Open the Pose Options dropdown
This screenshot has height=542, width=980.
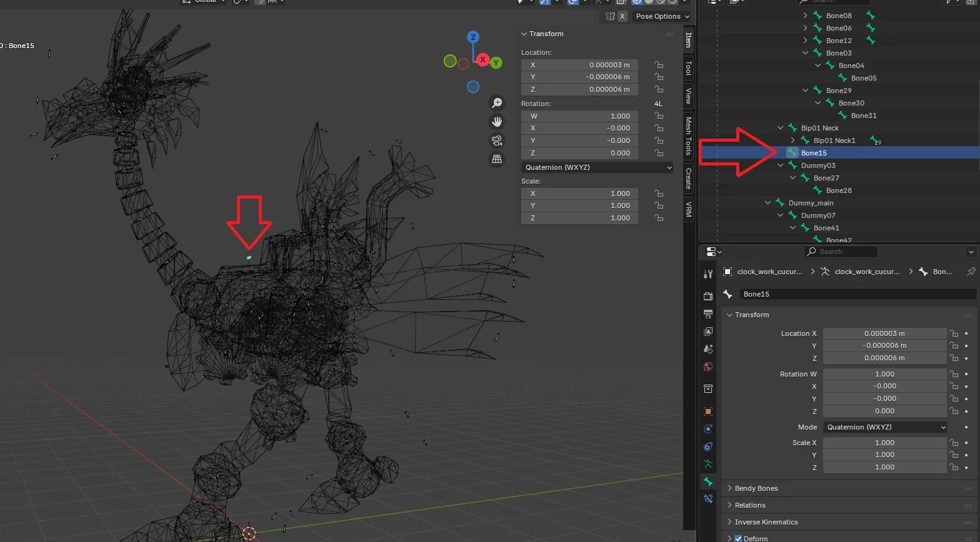click(662, 16)
